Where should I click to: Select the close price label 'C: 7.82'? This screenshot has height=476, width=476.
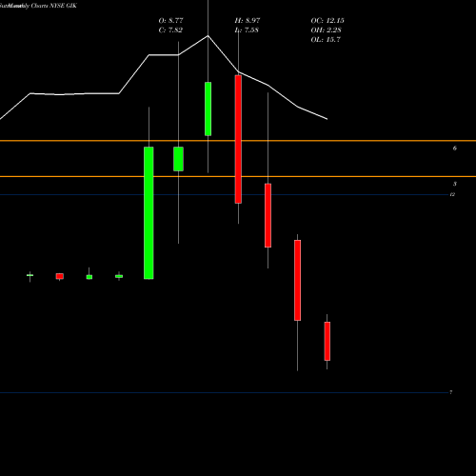click(170, 30)
